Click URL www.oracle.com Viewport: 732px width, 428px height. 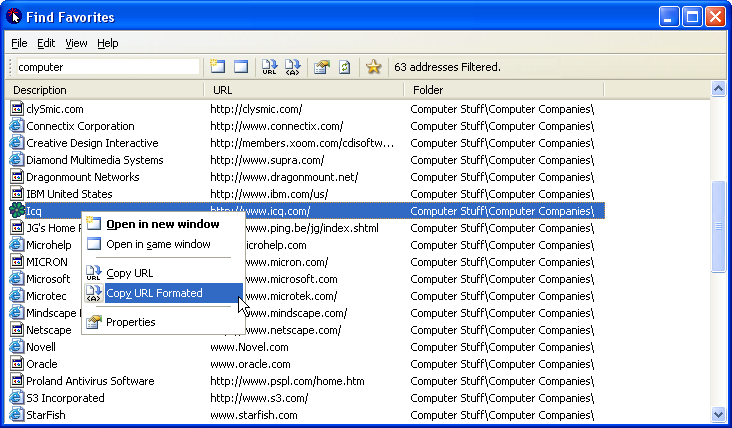coord(250,364)
